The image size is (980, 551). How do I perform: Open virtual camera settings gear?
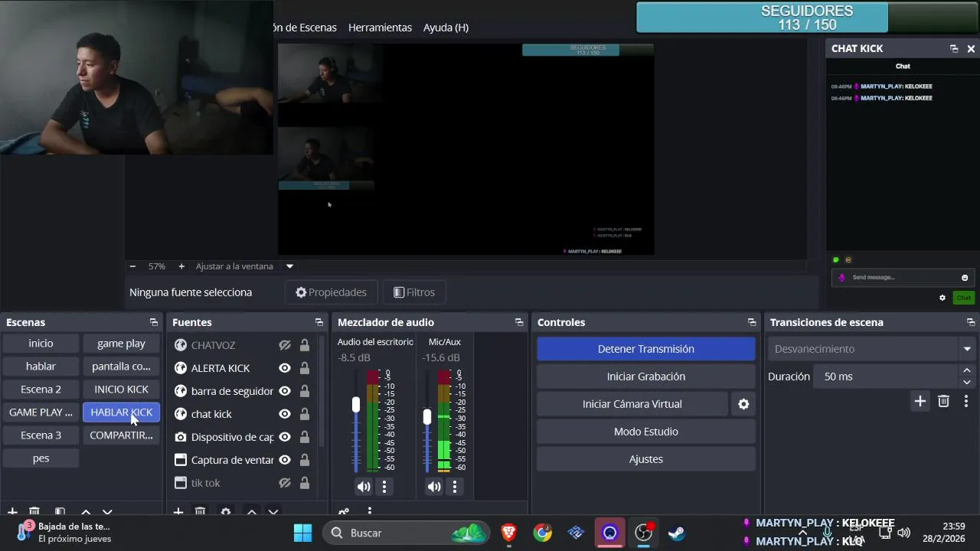[743, 404]
